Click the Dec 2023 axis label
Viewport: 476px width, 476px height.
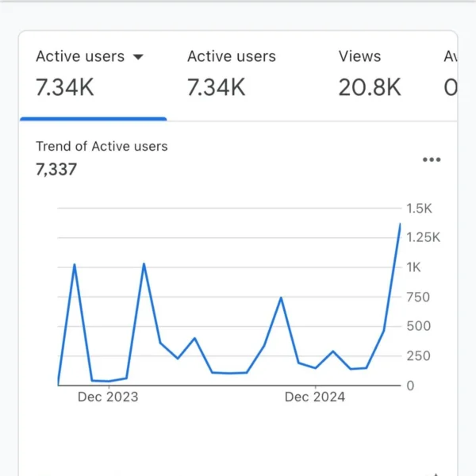108,397
